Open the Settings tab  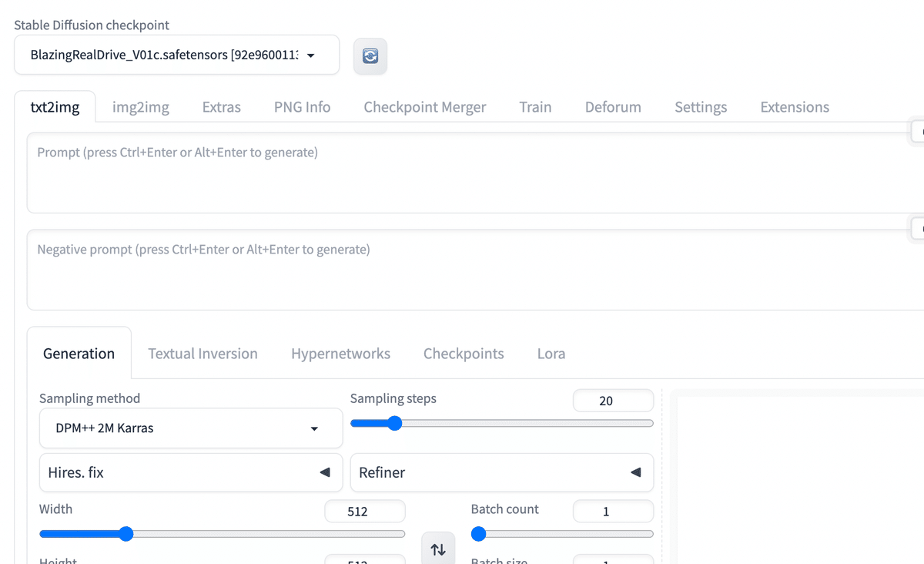click(701, 107)
